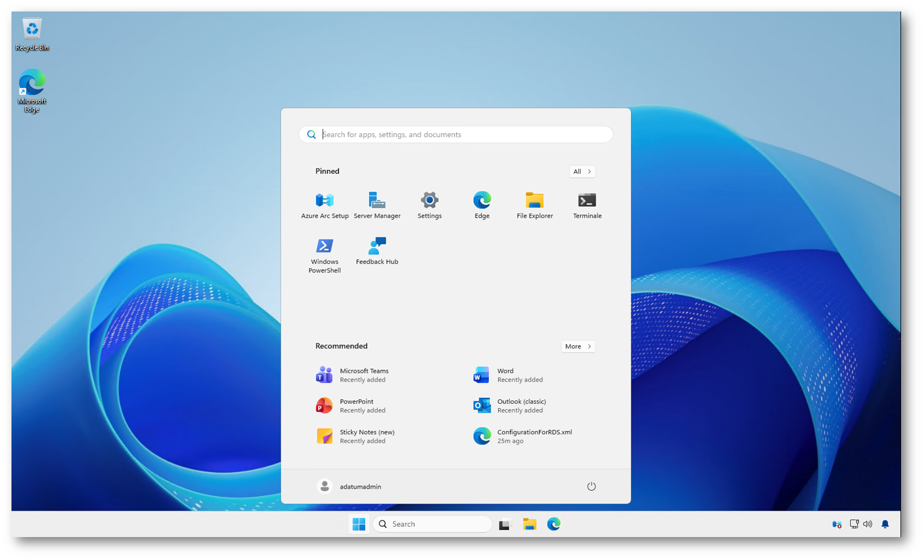The width and height of the screenshot is (924, 560).
Task: Click the Start menu search field
Action: click(x=456, y=134)
